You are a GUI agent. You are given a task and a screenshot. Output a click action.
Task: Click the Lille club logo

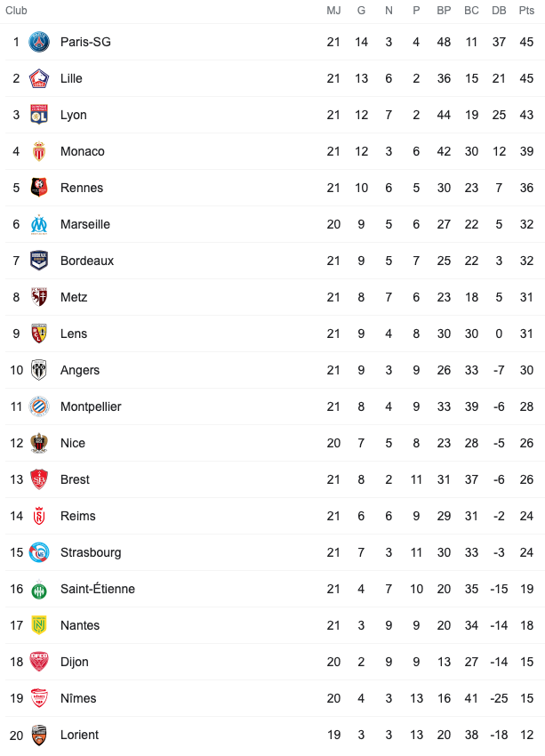pos(39,78)
